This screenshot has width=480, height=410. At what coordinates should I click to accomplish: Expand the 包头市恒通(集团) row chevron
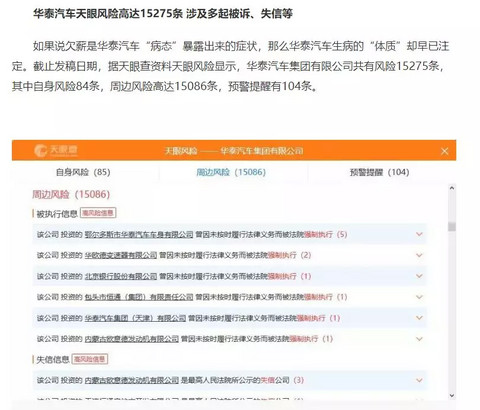[x=419, y=297]
